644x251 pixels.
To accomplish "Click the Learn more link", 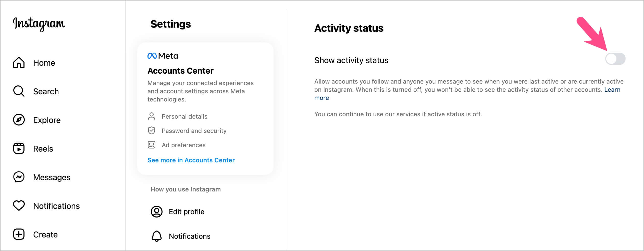I will click(612, 90).
